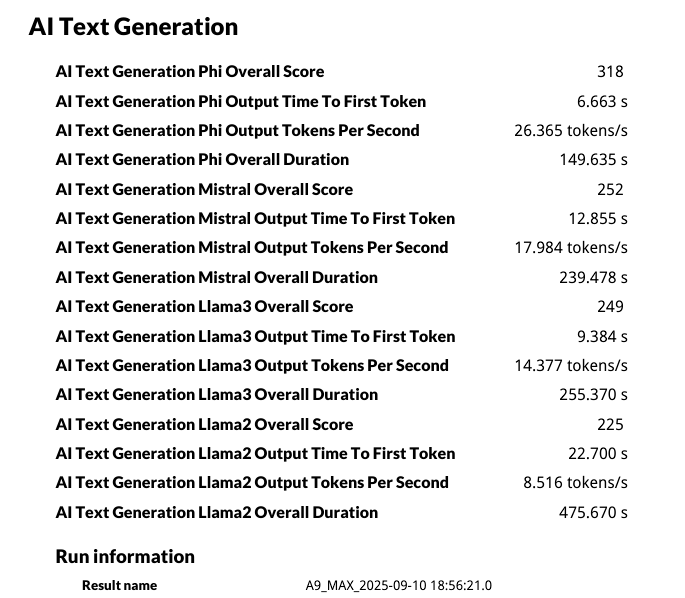Click the Mistral score value 252

pyautogui.click(x=610, y=189)
